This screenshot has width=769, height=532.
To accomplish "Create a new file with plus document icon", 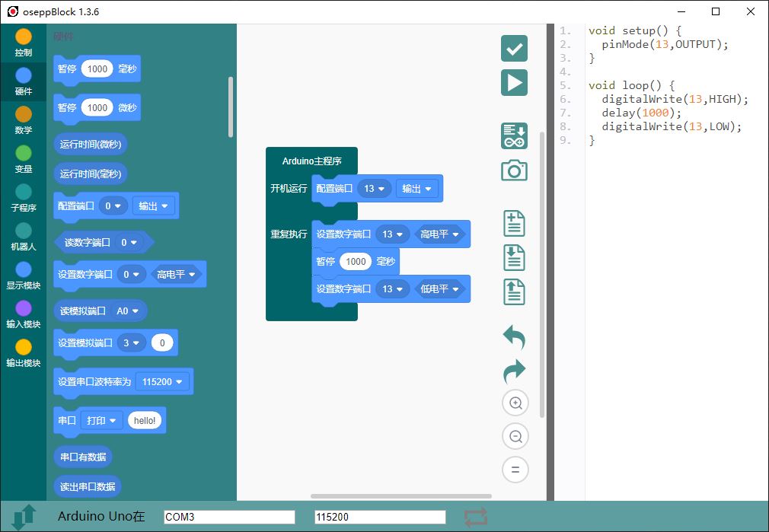I will 514,224.
